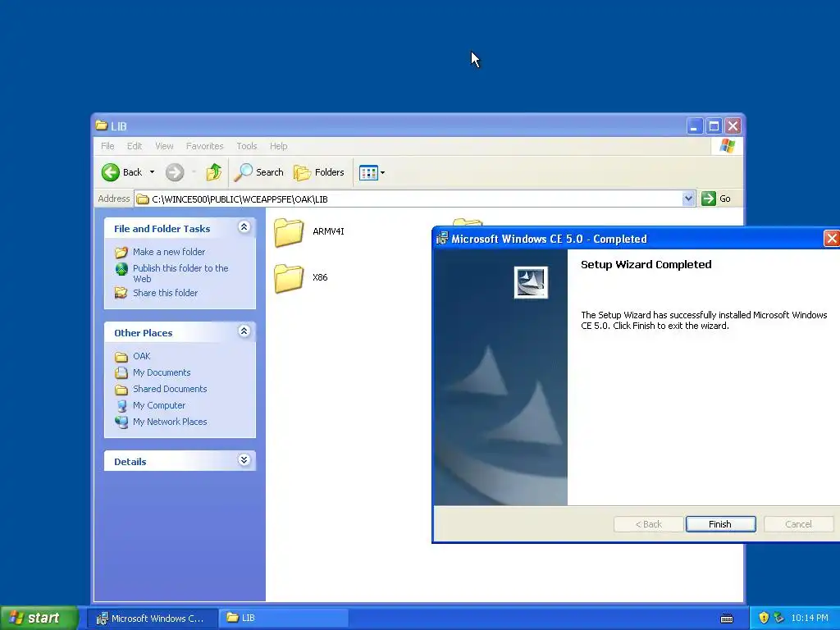
Task: Select the X86 folder icon
Action: tap(289, 279)
